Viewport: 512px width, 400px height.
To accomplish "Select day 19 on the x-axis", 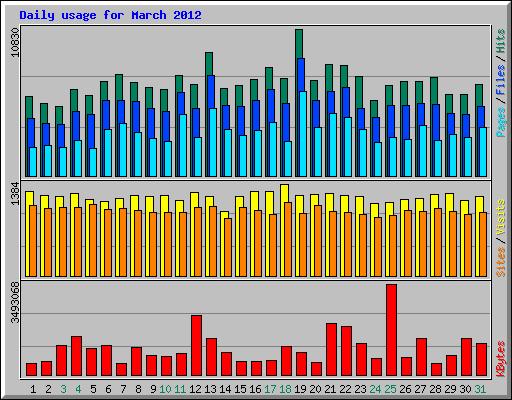I will 300,389.
